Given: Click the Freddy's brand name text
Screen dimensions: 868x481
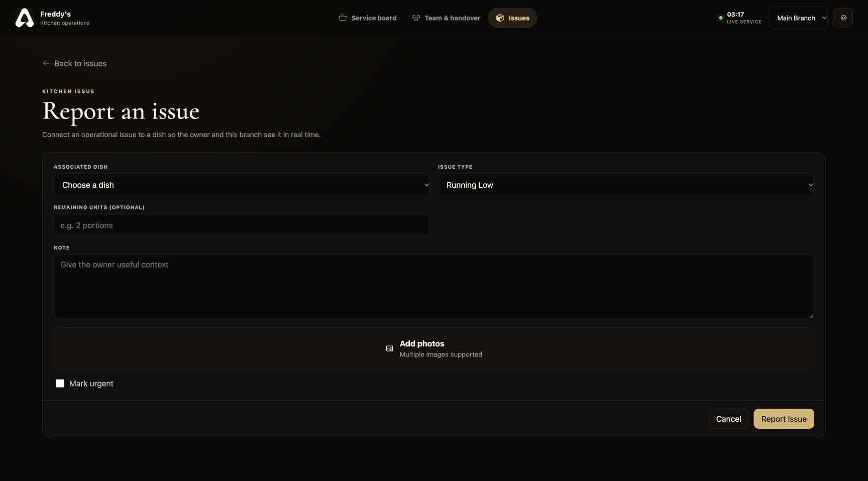Looking at the screenshot, I should (55, 14).
